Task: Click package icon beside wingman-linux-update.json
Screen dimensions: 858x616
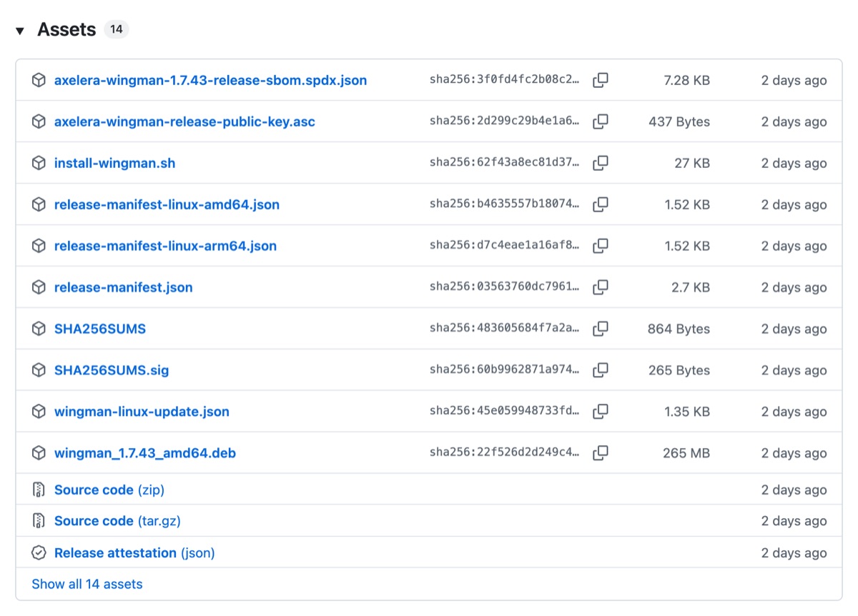Action: (x=39, y=412)
